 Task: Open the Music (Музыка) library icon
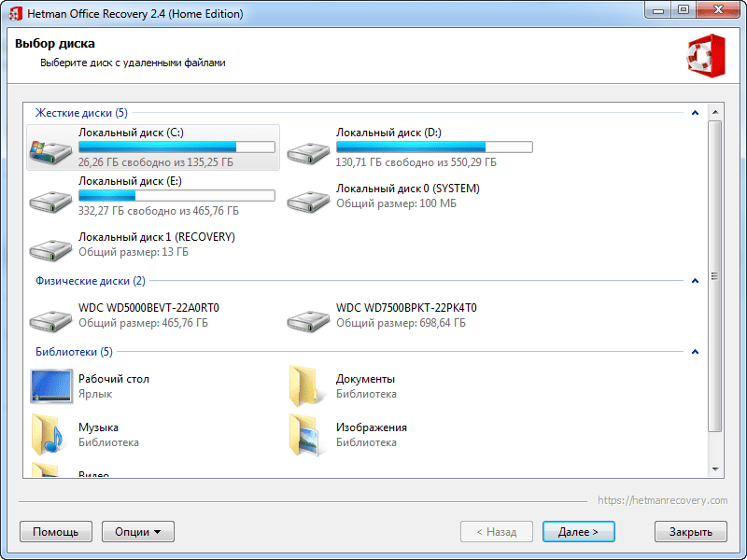[50, 435]
